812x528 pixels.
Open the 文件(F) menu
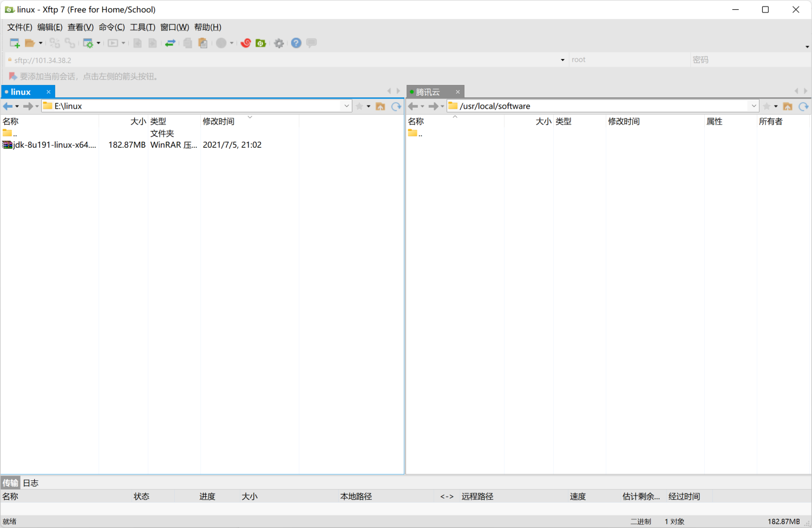pyautogui.click(x=19, y=27)
